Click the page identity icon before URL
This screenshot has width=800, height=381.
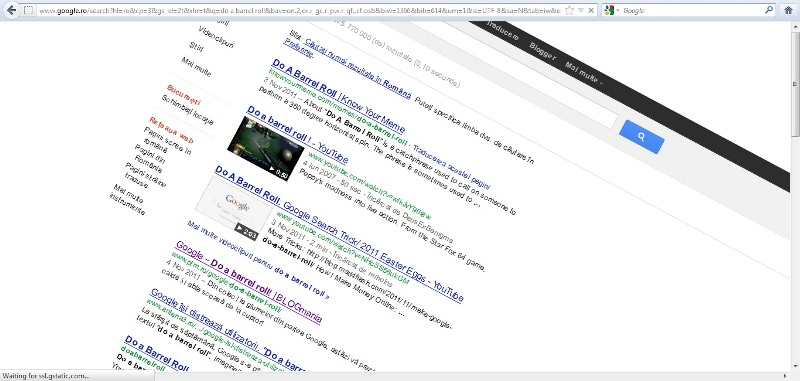(x=29, y=10)
